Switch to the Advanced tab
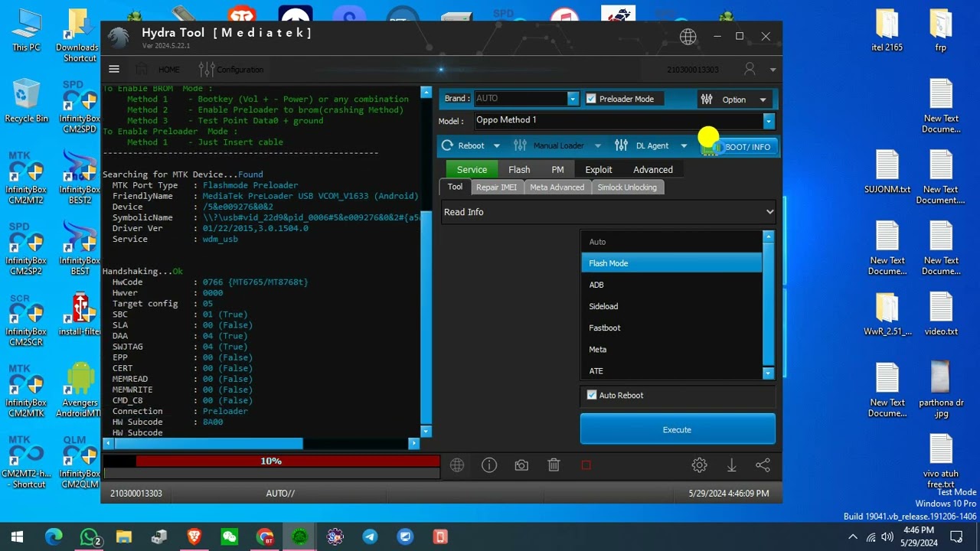 click(653, 170)
